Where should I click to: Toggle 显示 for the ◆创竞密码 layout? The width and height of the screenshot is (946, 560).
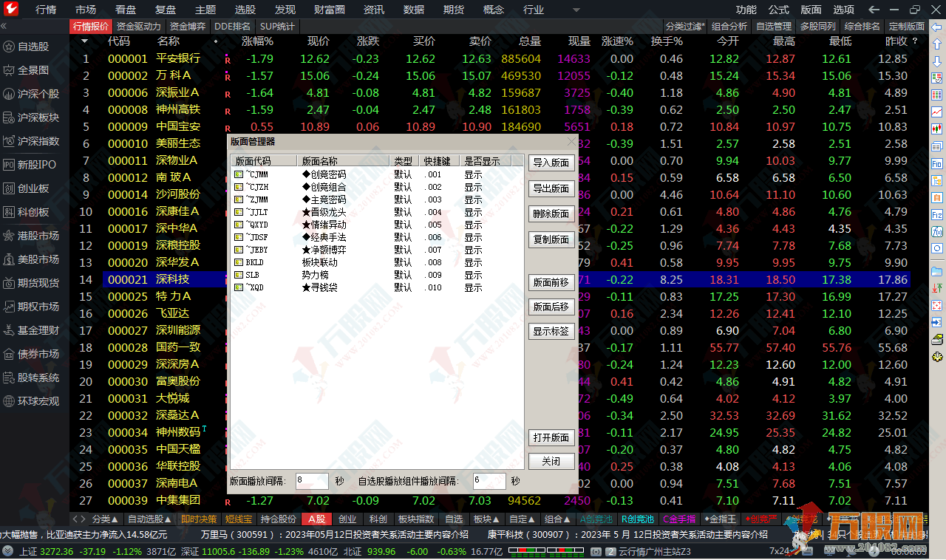[472, 175]
